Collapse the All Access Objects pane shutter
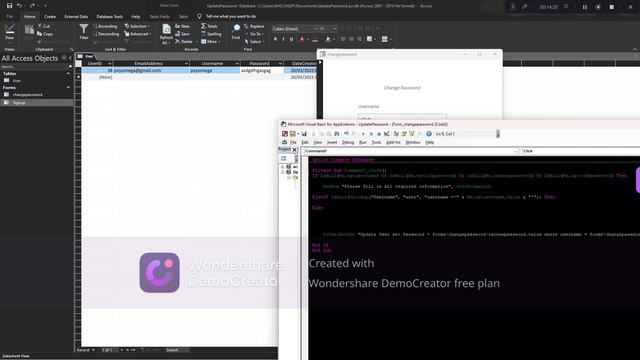 pos(70,58)
